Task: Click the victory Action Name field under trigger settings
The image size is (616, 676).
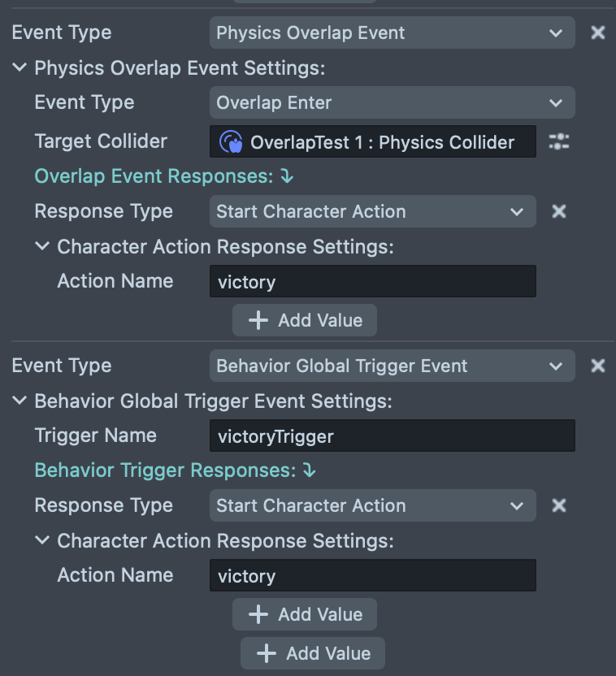Action: [x=372, y=575]
